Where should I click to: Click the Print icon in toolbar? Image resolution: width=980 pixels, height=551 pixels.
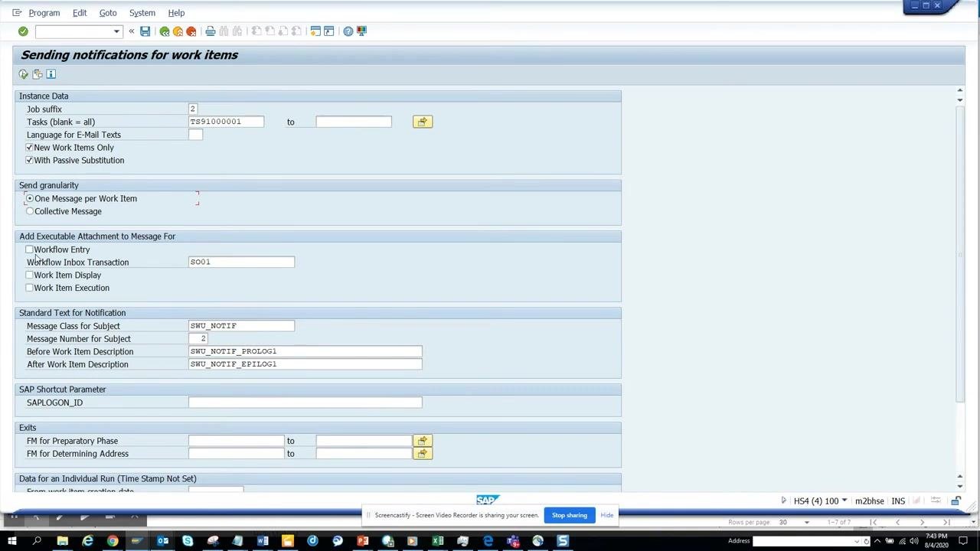pyautogui.click(x=211, y=31)
